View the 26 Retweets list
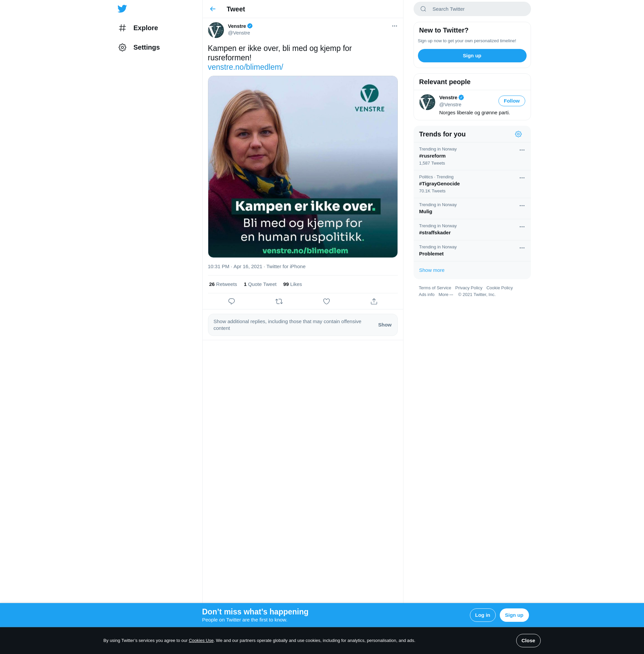The height and width of the screenshot is (654, 644). tap(223, 284)
